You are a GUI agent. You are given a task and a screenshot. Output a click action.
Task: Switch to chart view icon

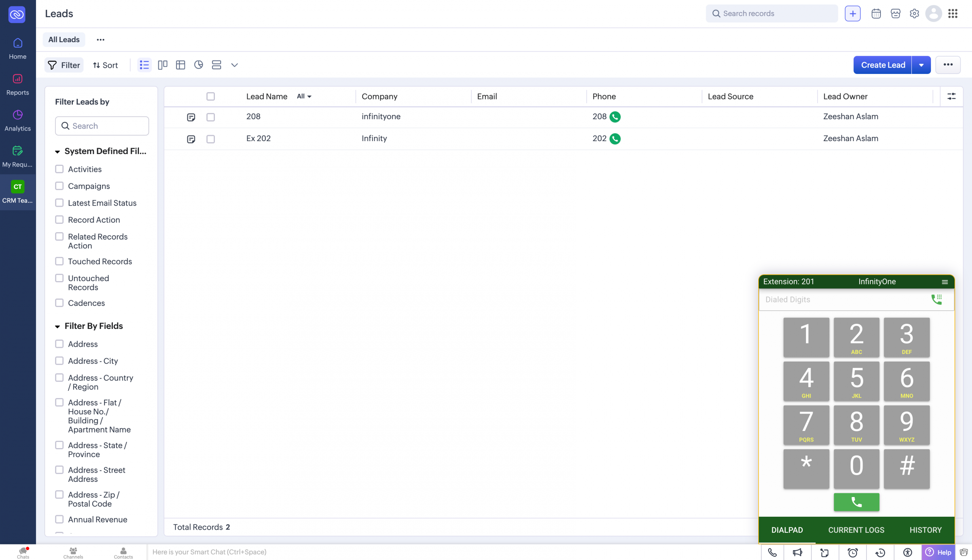[x=199, y=65]
